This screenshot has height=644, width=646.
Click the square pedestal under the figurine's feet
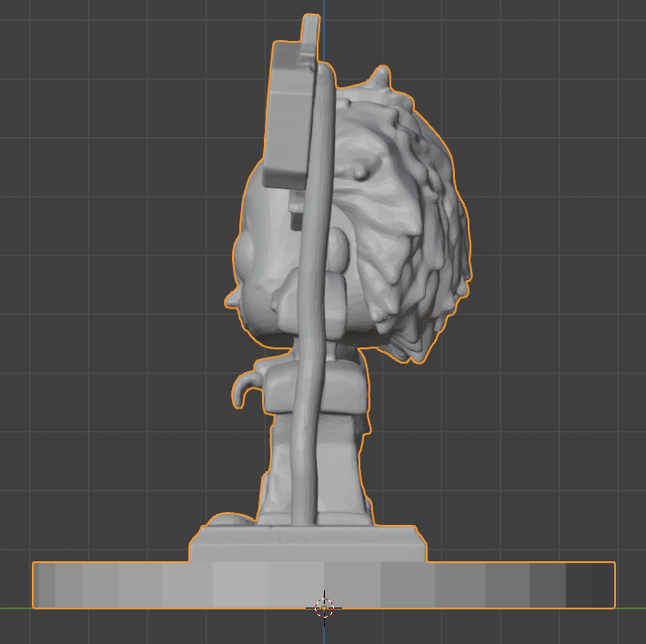coord(308,544)
